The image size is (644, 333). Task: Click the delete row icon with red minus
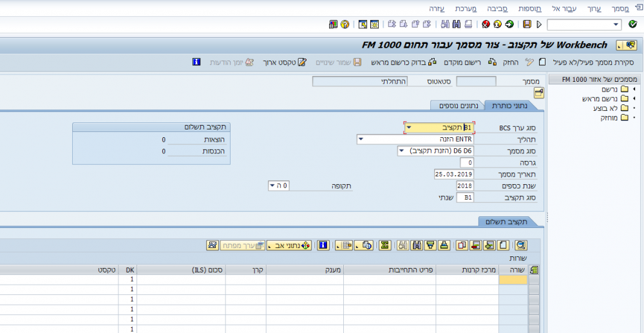[x=476, y=245]
